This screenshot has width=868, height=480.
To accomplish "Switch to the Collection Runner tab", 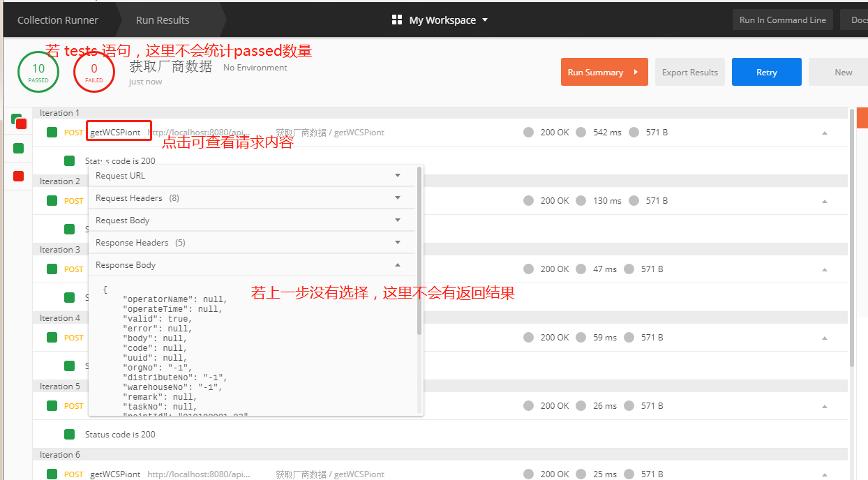I will coord(57,20).
